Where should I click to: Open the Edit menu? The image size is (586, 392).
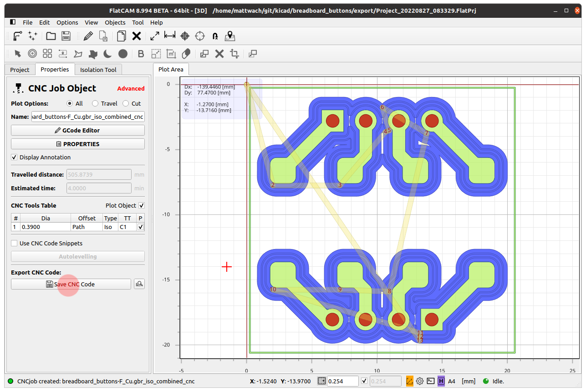pyautogui.click(x=45, y=22)
